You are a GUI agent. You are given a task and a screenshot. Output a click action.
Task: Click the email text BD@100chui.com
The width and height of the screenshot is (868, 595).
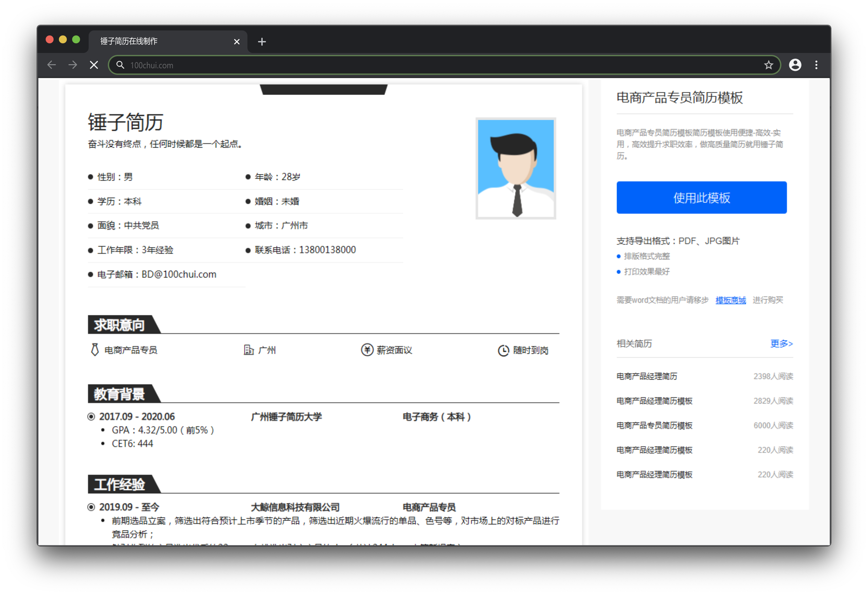point(179,274)
